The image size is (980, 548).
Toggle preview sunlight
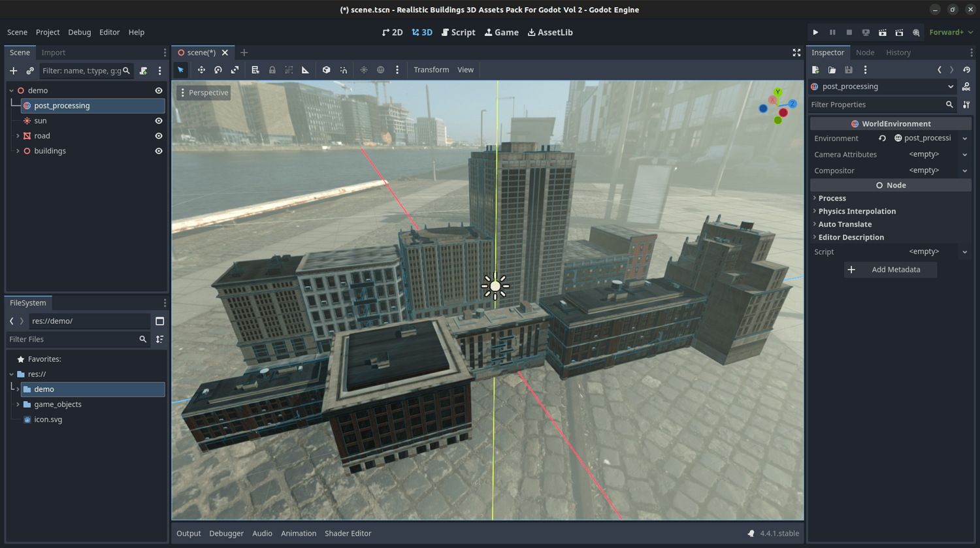[364, 70]
